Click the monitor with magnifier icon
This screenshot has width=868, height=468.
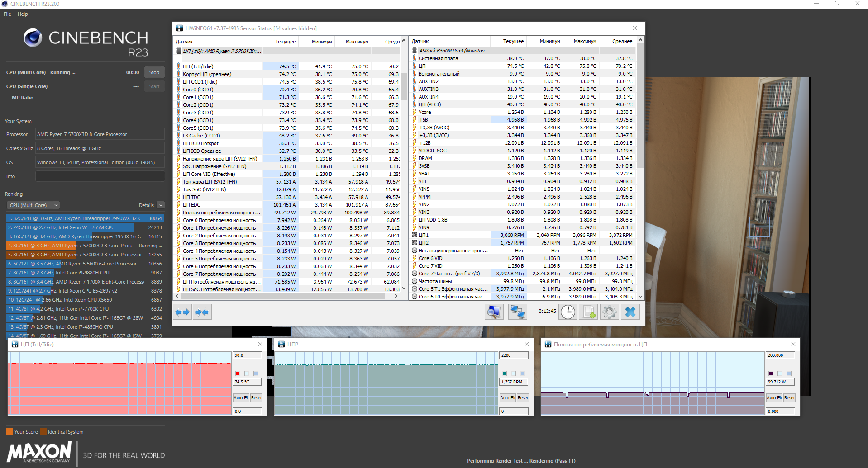click(x=494, y=312)
